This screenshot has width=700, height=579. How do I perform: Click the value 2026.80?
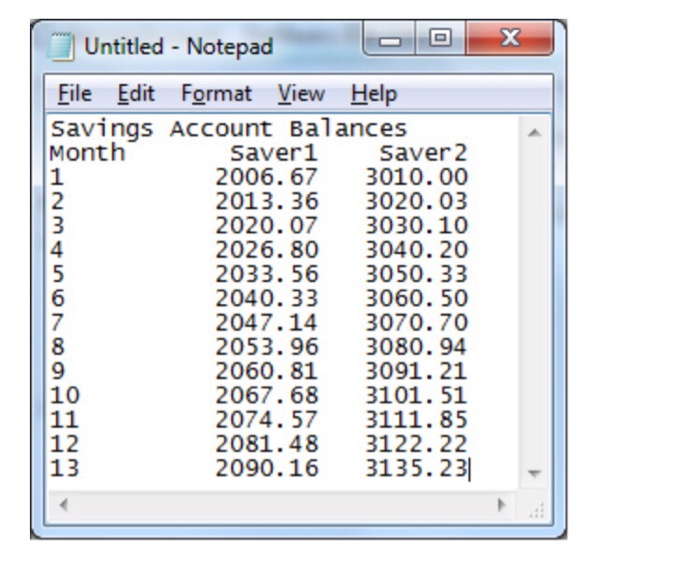[x=267, y=250]
